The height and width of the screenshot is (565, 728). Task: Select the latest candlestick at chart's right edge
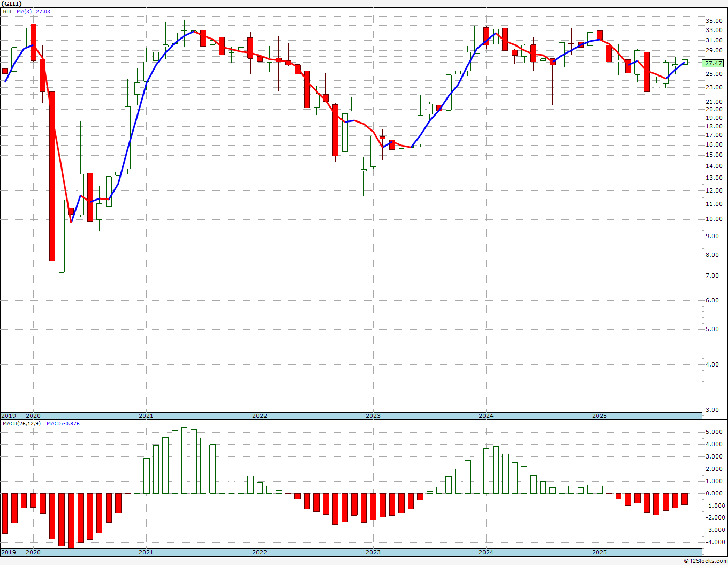click(685, 62)
